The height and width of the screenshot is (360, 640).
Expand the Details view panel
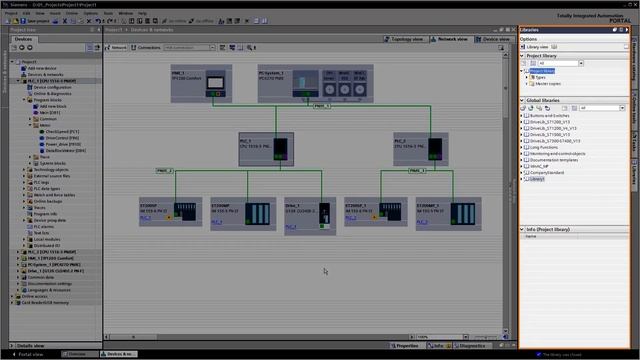coord(12,346)
